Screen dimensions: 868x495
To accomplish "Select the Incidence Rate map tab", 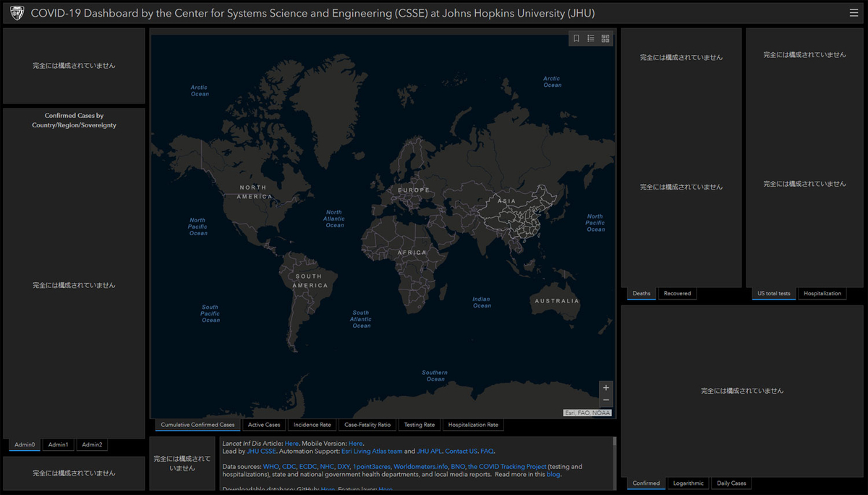I will point(312,425).
